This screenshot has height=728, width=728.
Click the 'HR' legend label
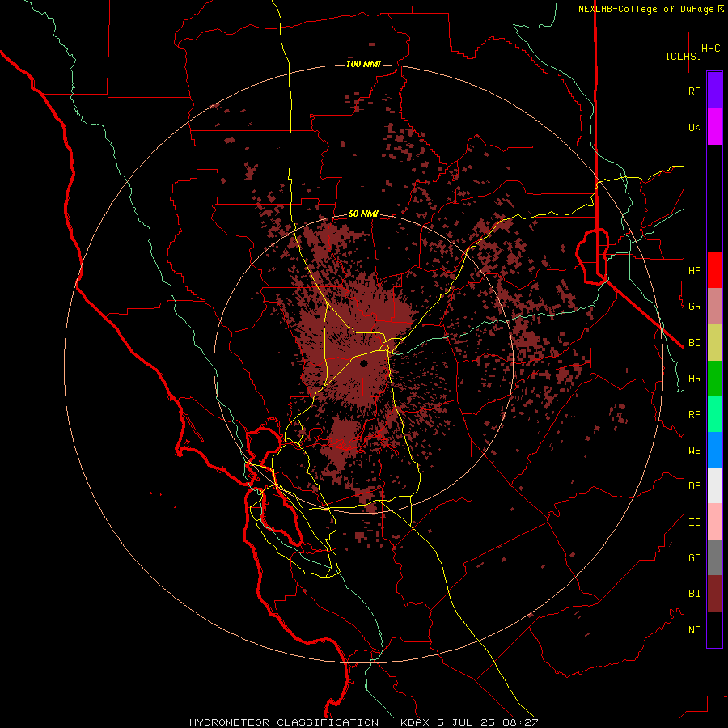pyautogui.click(x=694, y=379)
